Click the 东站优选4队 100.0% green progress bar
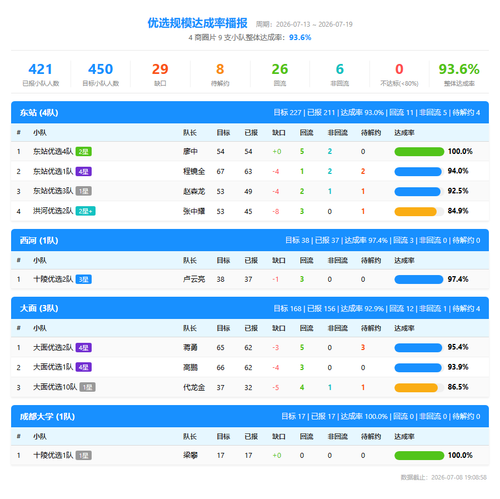Viewport: 500px width, 499px height. point(419,152)
